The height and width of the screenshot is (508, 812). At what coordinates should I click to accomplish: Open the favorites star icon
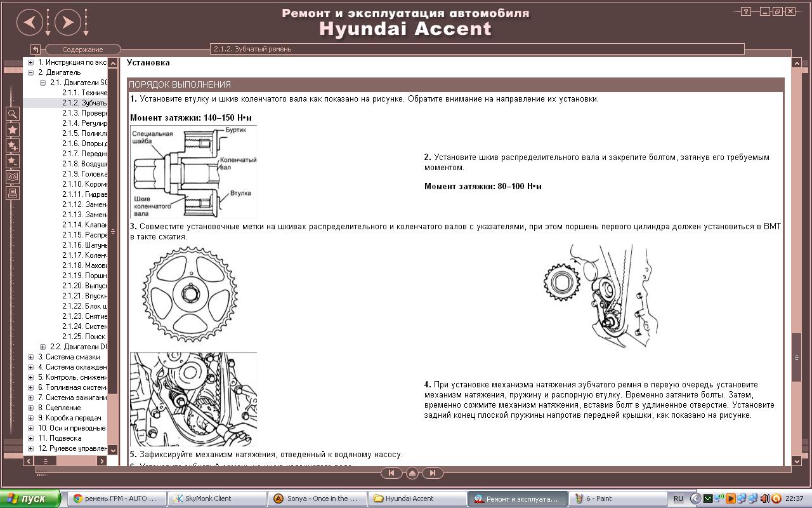[x=12, y=130]
